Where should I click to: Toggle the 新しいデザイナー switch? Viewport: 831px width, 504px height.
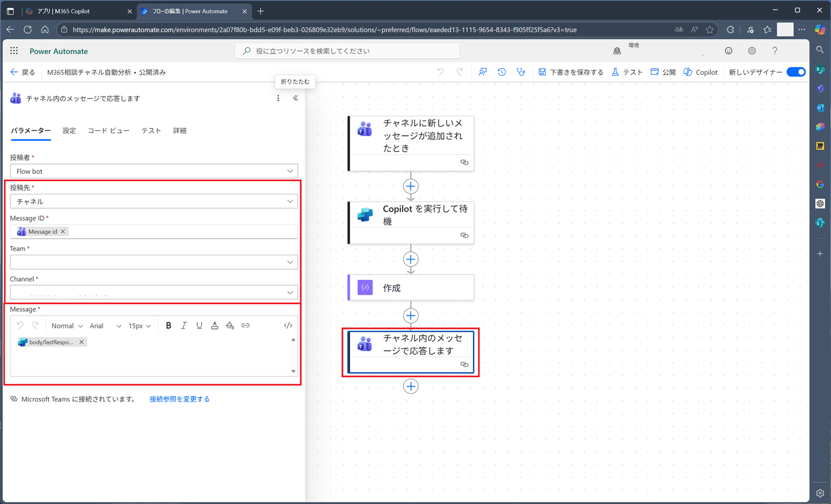pyautogui.click(x=796, y=72)
